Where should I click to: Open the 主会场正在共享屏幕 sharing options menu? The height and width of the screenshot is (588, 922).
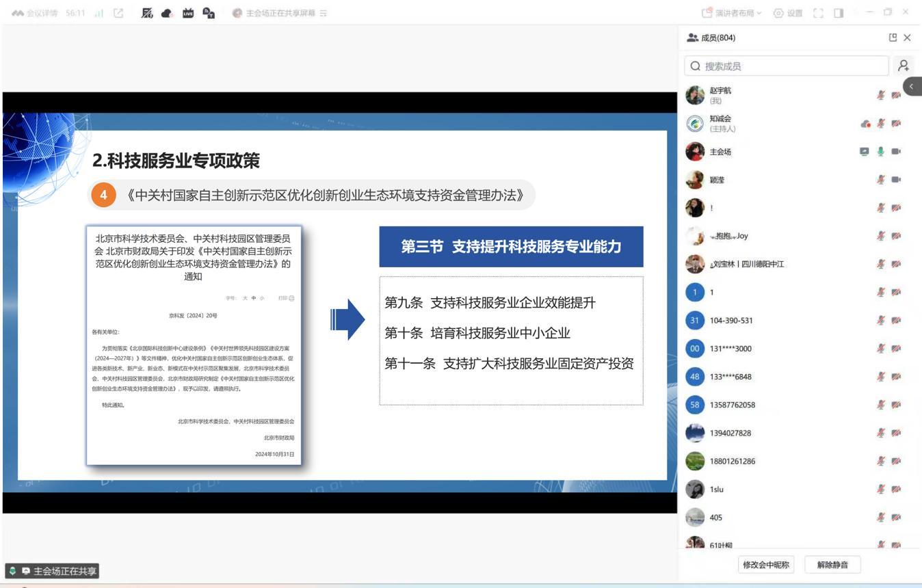(280, 13)
